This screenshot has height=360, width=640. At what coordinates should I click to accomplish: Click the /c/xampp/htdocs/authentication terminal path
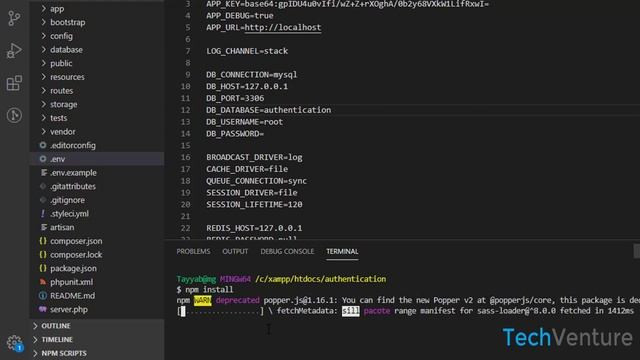point(320,279)
